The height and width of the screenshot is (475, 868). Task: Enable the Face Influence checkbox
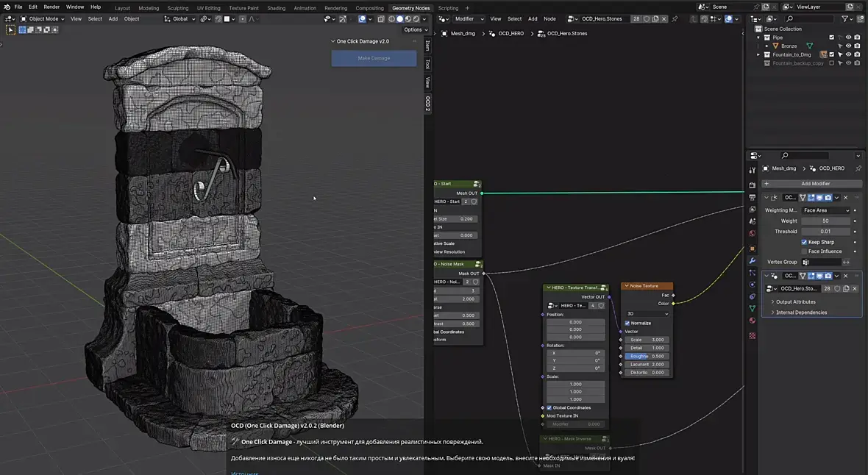pos(805,251)
